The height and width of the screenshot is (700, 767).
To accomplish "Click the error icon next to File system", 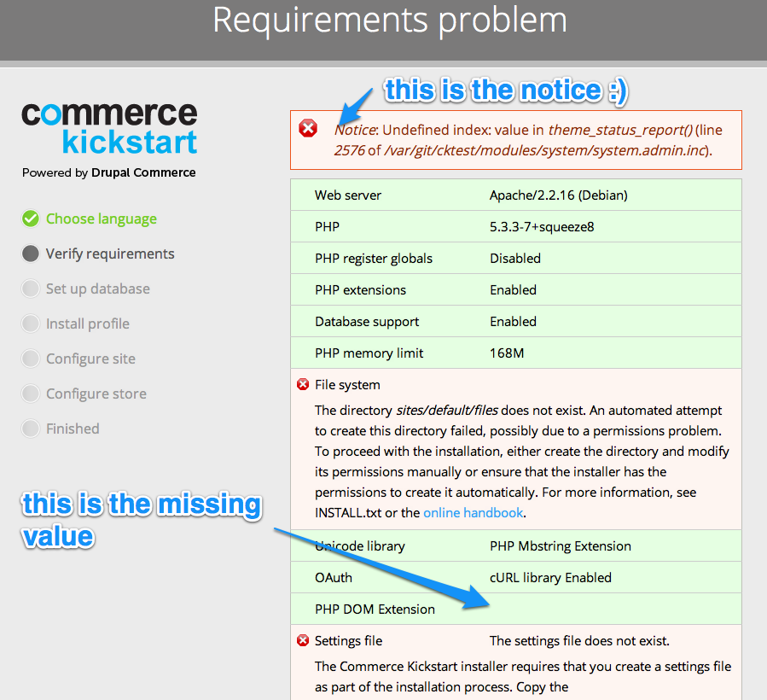I will click(x=303, y=384).
